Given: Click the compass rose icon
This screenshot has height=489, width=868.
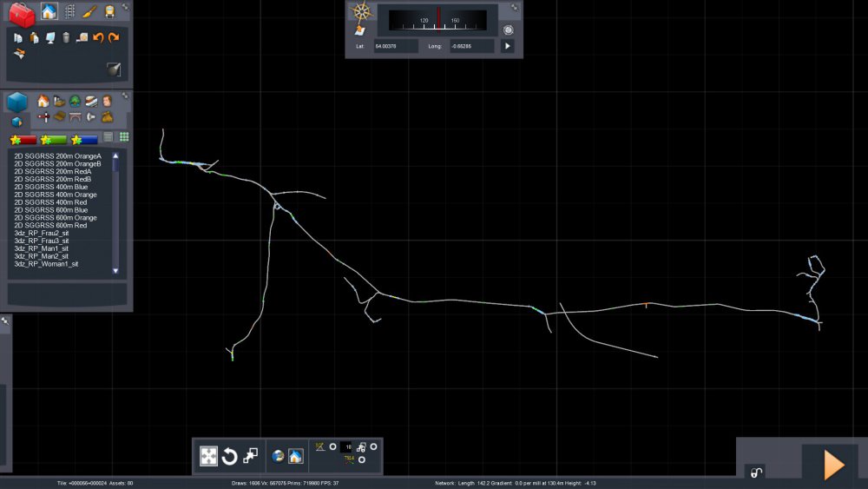Looking at the screenshot, I should coord(360,13).
